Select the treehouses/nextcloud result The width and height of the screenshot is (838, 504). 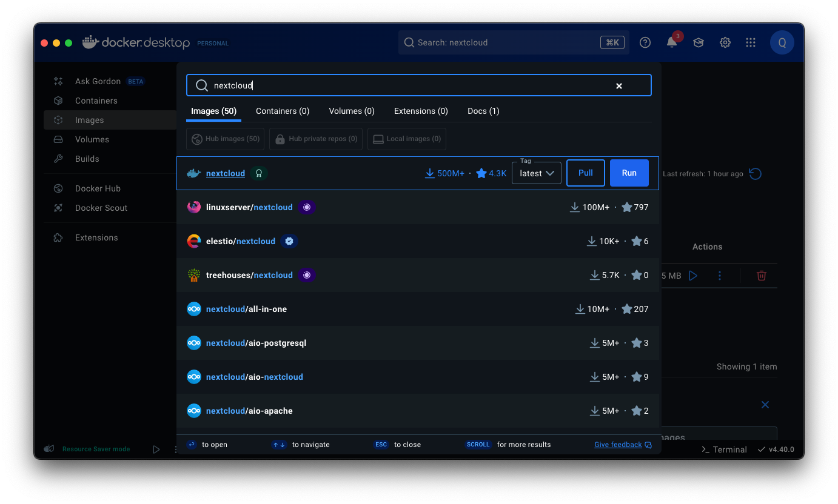(418, 275)
